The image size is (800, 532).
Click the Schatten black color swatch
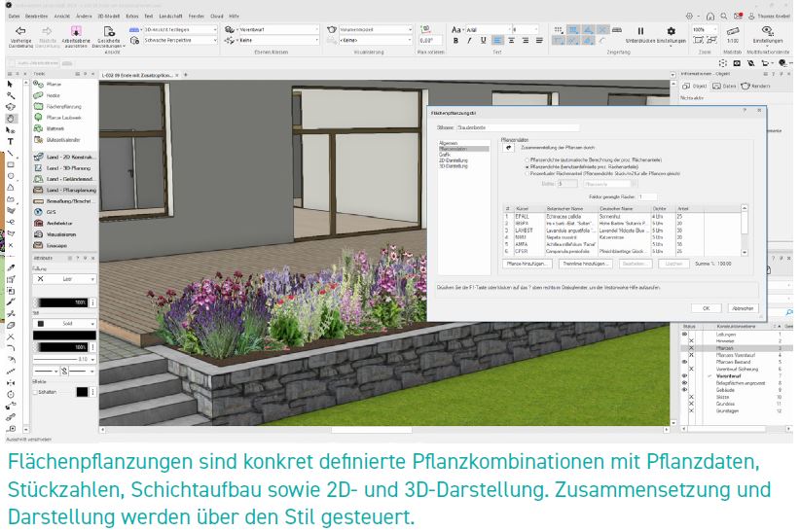coord(82,392)
